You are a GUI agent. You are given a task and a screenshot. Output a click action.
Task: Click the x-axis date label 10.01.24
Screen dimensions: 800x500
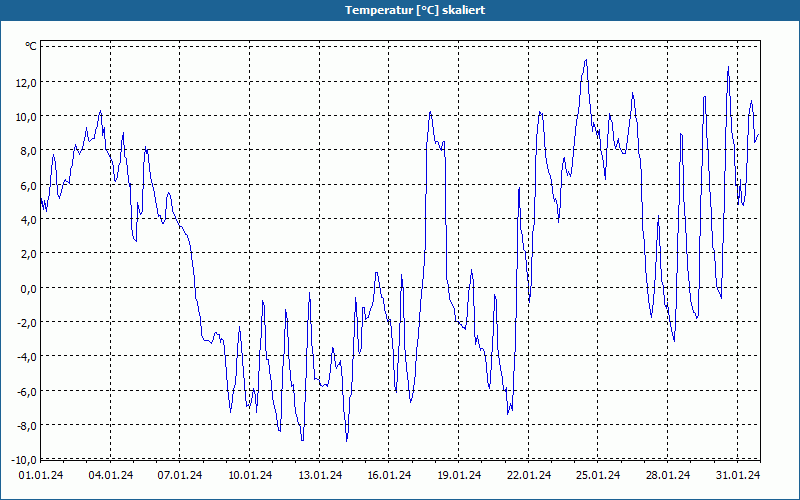tap(250, 475)
